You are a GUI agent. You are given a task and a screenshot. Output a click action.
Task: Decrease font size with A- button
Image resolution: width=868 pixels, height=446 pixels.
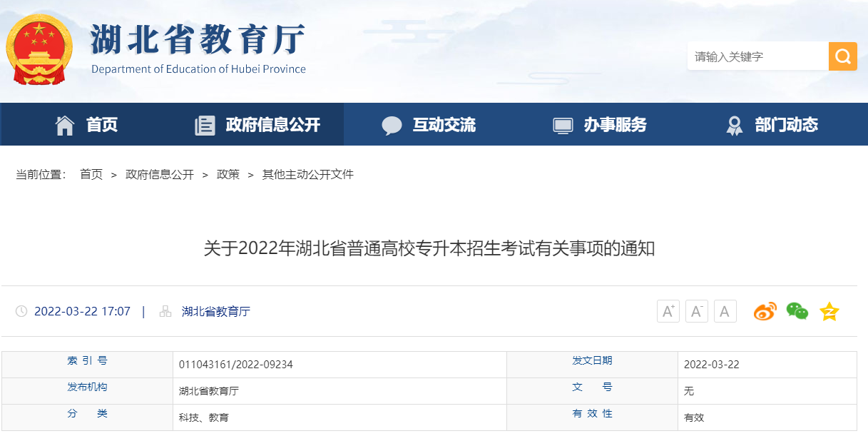[697, 311]
